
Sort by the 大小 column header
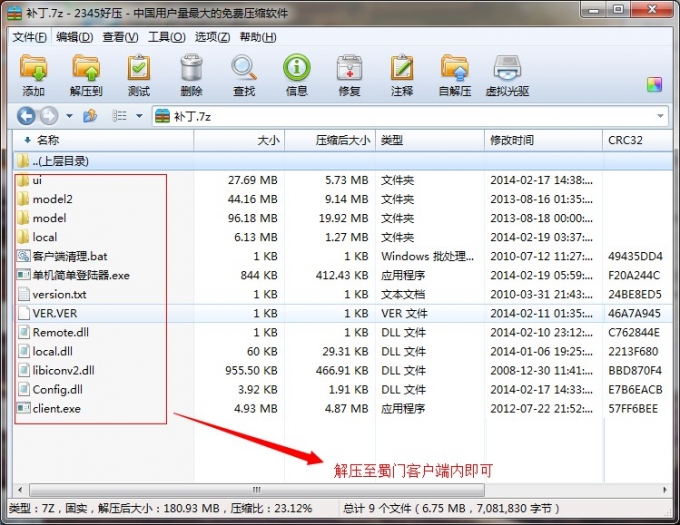pyautogui.click(x=239, y=140)
